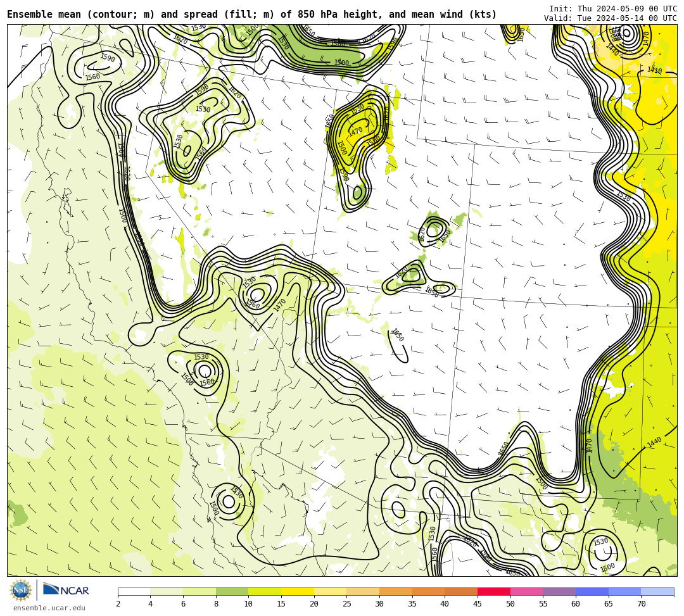Image resolution: width=684 pixels, height=616 pixels.
Task: Pick the 40–45 colorbar segment
Action: pyautogui.click(x=461, y=592)
